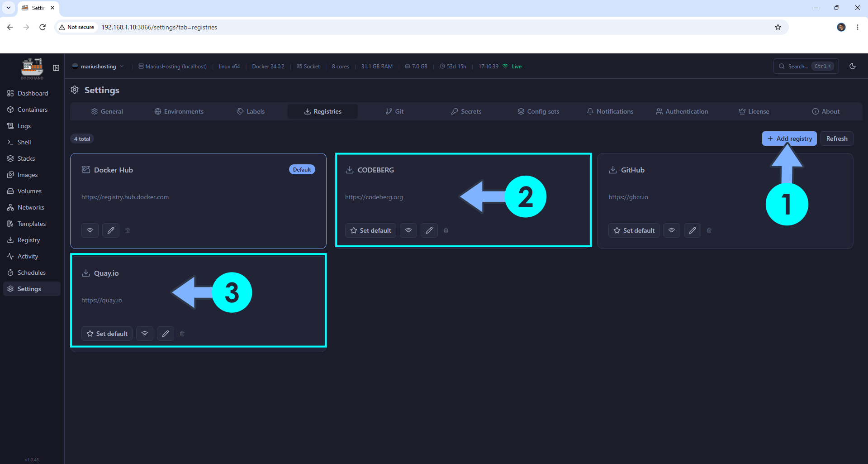This screenshot has width=868, height=464.
Task: Open the Labels tab
Action: 251,111
